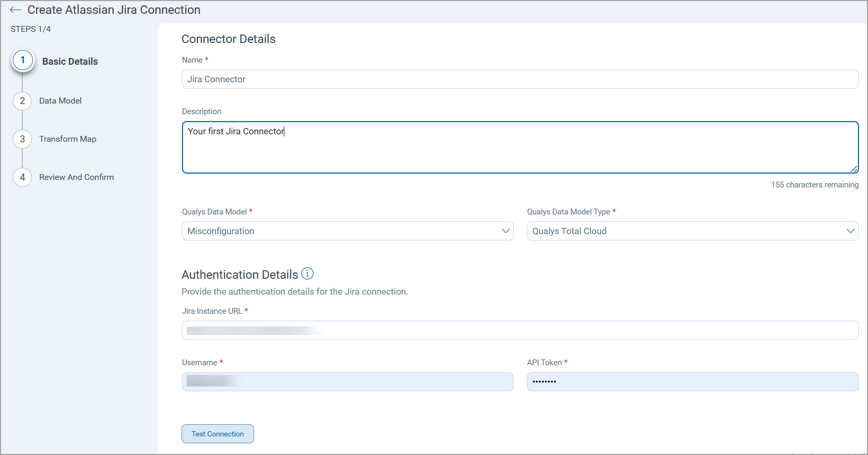This screenshot has height=455, width=868.
Task: Open the Authentication Details info icon
Action: coord(307,273)
